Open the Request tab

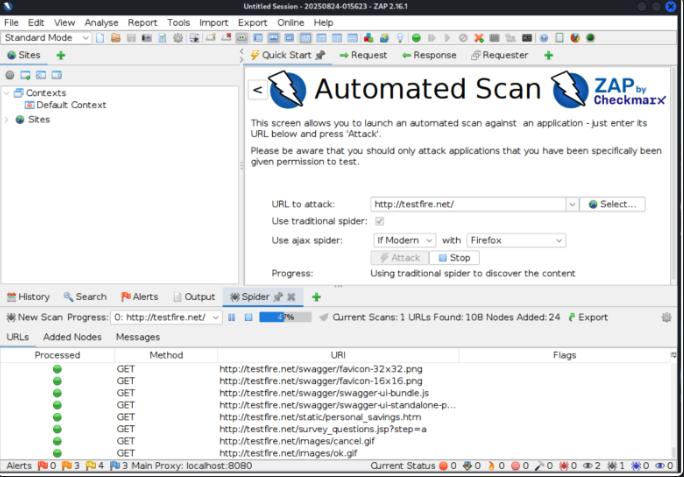click(x=363, y=55)
